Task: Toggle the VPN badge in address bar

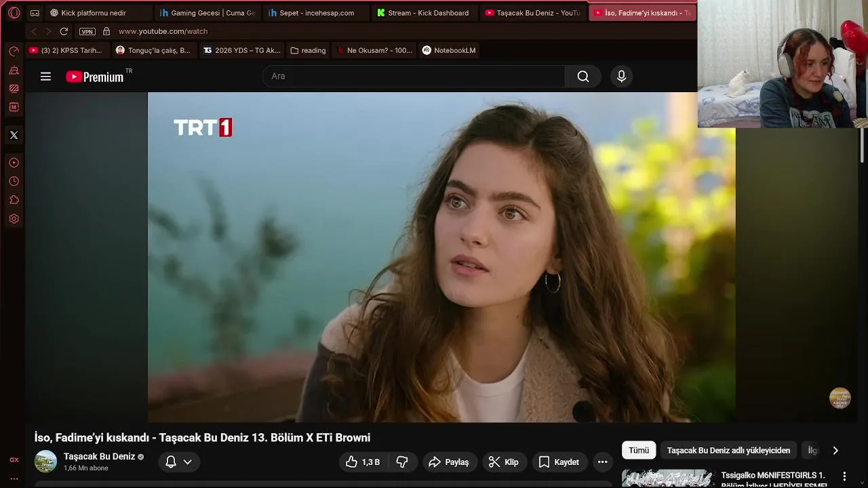Action: (87, 31)
